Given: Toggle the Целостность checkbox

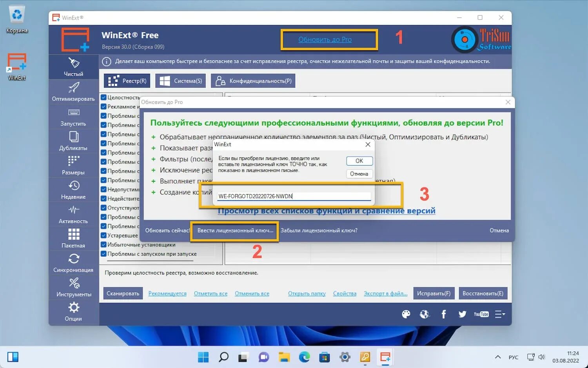Looking at the screenshot, I should pos(103,97).
